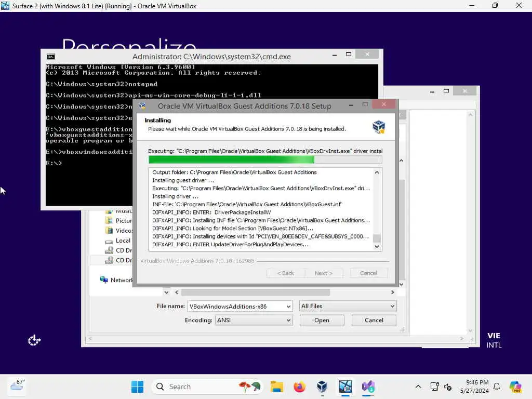Open the weather widget showing 67°
The height and width of the screenshot is (399, 532).
pos(17,386)
